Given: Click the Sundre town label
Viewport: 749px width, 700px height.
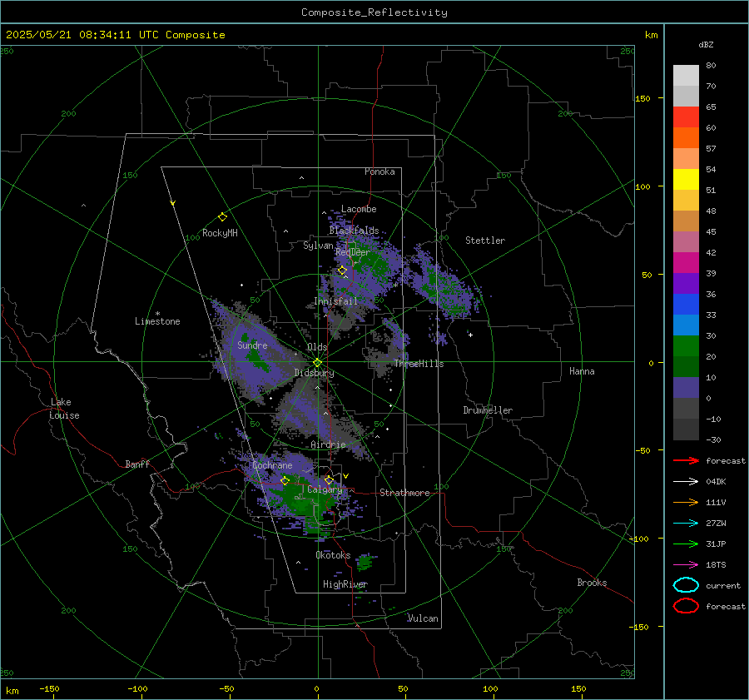Looking at the screenshot, I should point(252,345).
